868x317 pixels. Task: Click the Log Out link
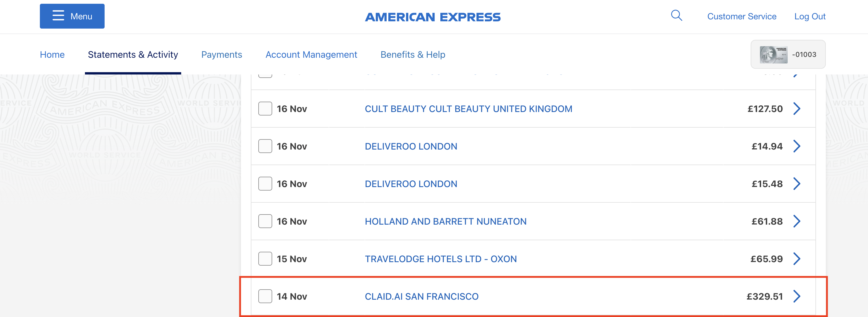point(810,16)
